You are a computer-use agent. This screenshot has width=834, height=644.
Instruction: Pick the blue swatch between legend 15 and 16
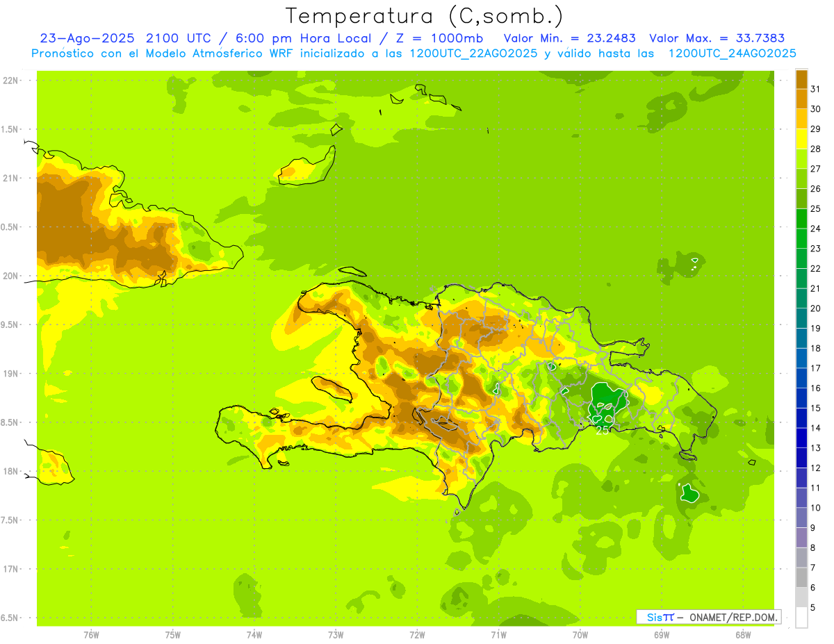click(x=801, y=398)
